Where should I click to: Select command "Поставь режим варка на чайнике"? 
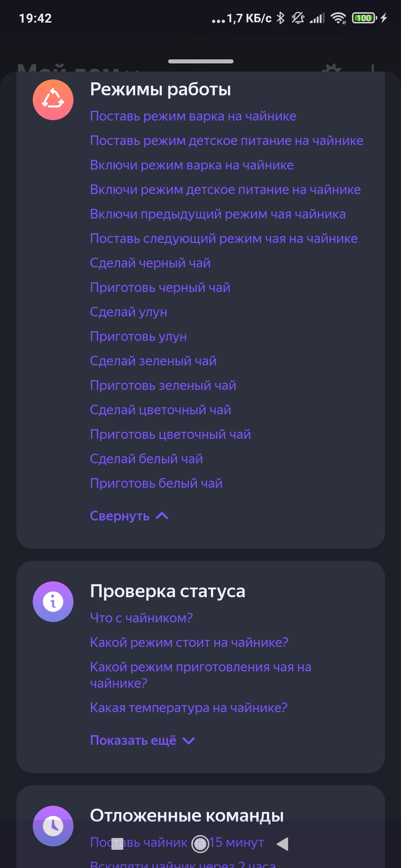193,116
